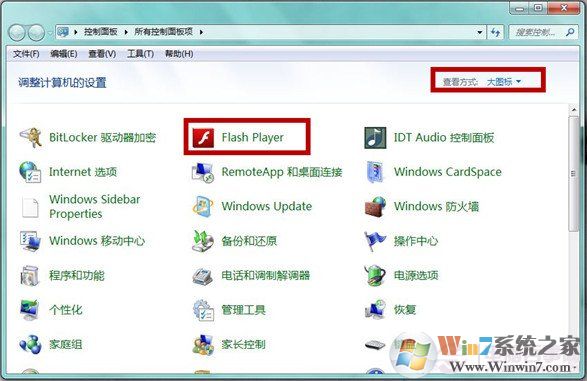Click the Windows Sidebar Properties blank icon

tap(30, 207)
